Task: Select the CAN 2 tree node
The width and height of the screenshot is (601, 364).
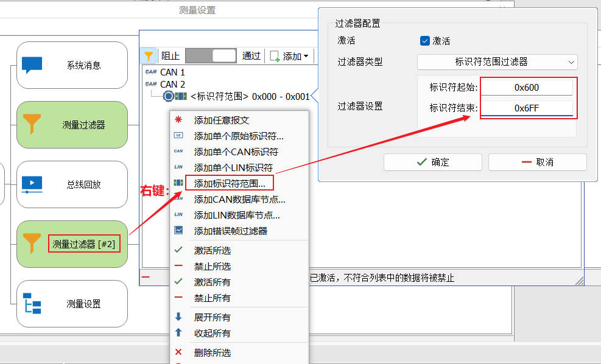Action: click(x=172, y=84)
